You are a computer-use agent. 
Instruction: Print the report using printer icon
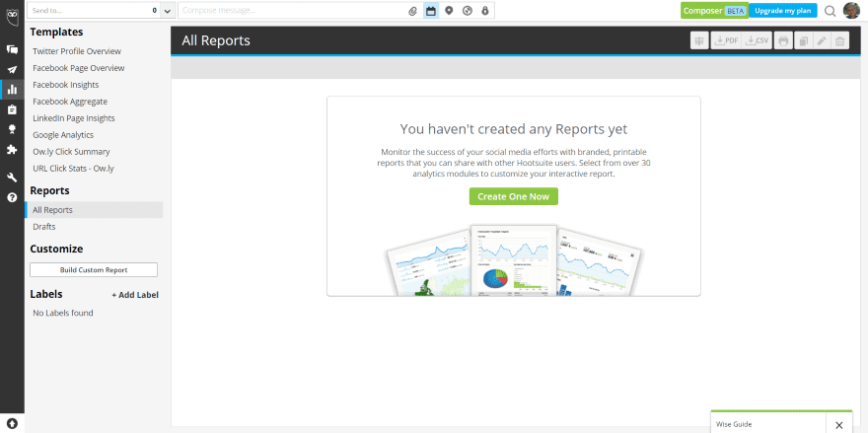783,41
